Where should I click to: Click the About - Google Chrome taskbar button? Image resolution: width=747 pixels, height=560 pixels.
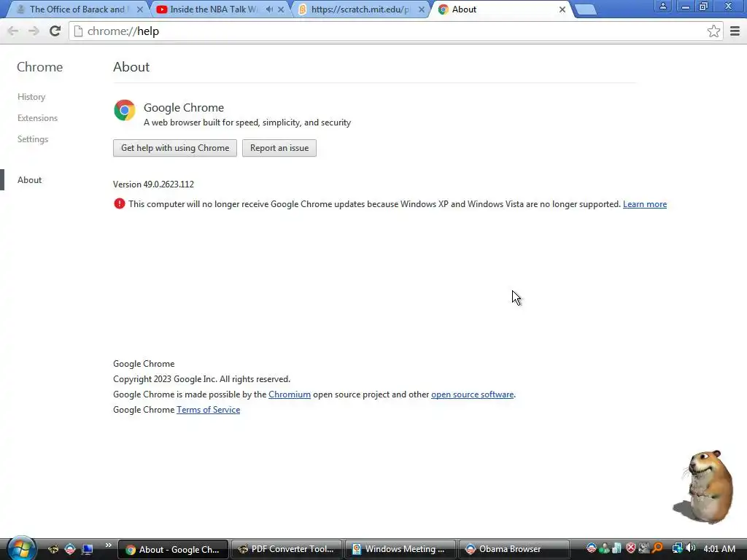[x=174, y=549]
